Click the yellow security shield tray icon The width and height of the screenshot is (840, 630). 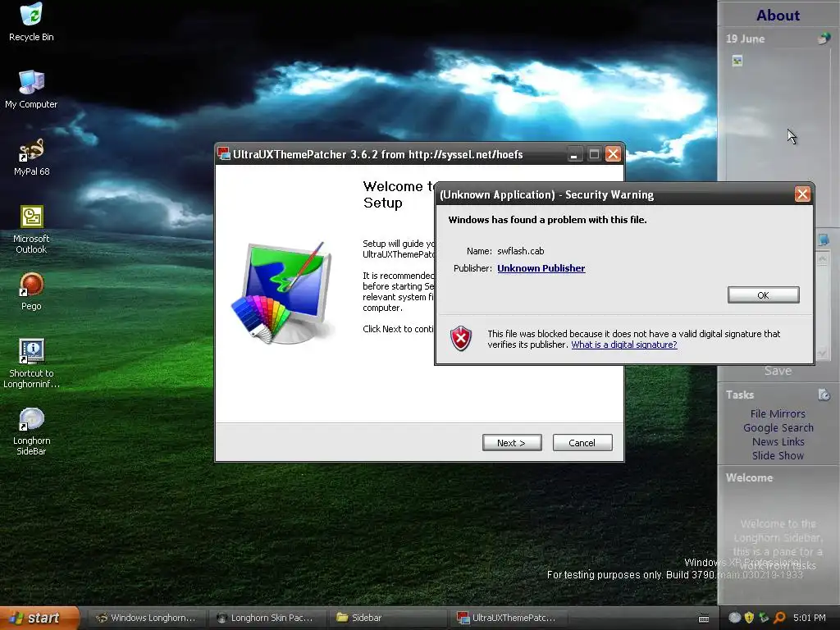pos(749,618)
